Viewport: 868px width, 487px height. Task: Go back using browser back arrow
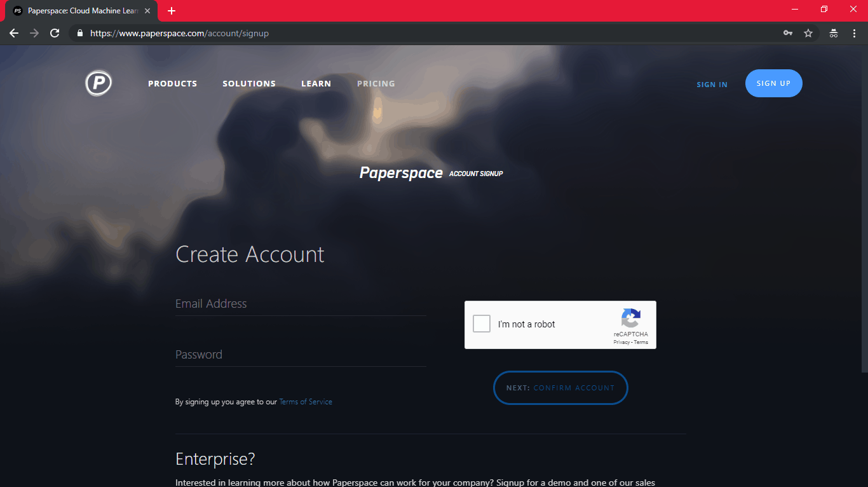(14, 33)
